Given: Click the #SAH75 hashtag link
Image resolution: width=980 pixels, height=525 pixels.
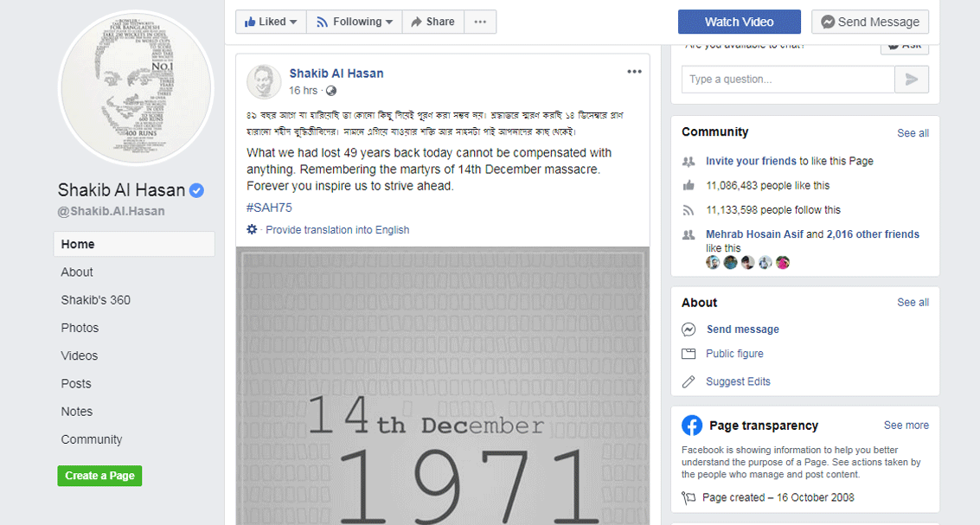Looking at the screenshot, I should [x=269, y=208].
